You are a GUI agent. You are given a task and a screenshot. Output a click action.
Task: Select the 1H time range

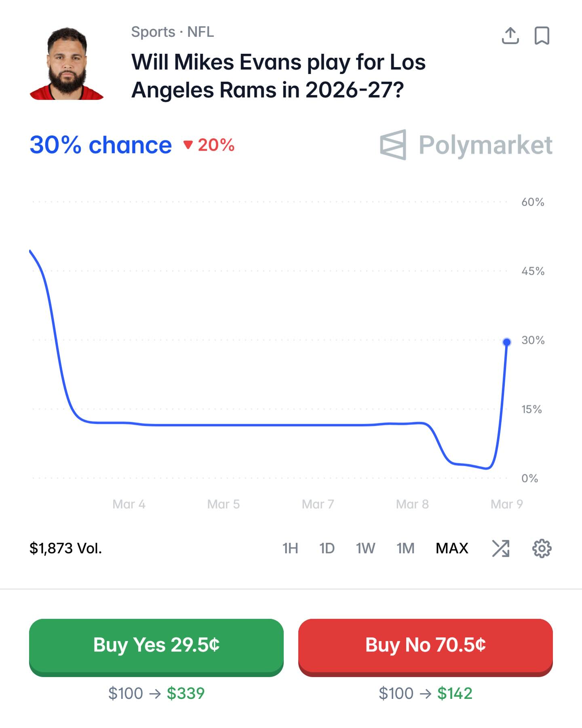290,548
